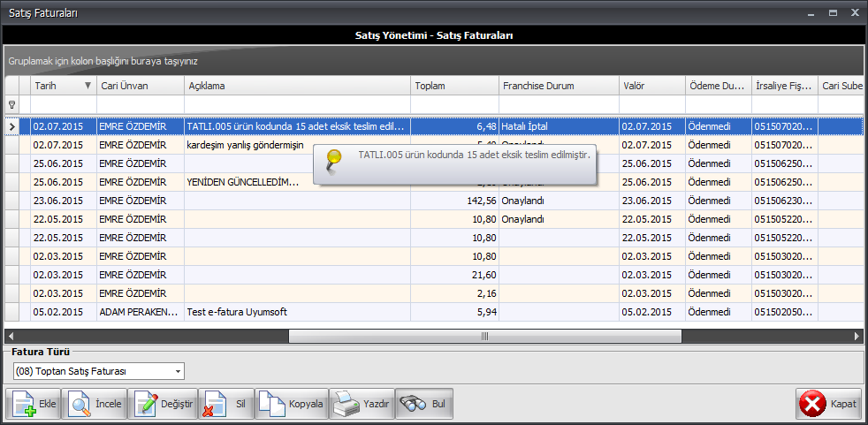868x425 pixels.
Task: Duplicate the invoice using Kopyala
Action: tap(292, 404)
